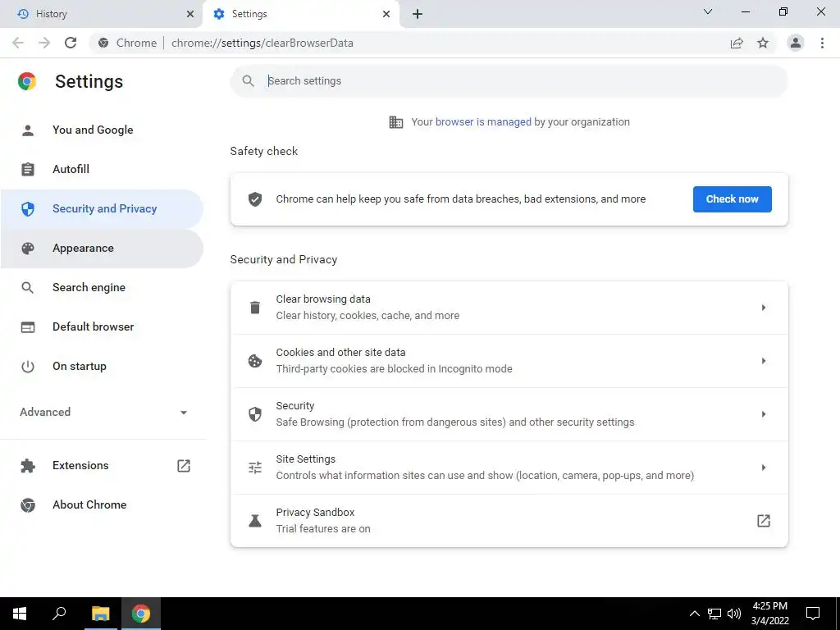Open the notification center icon
This screenshot has width=840, height=630.
(813, 614)
